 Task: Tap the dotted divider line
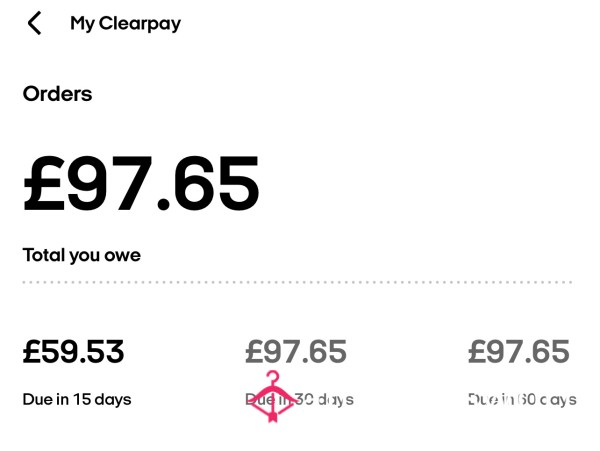pyautogui.click(x=297, y=282)
